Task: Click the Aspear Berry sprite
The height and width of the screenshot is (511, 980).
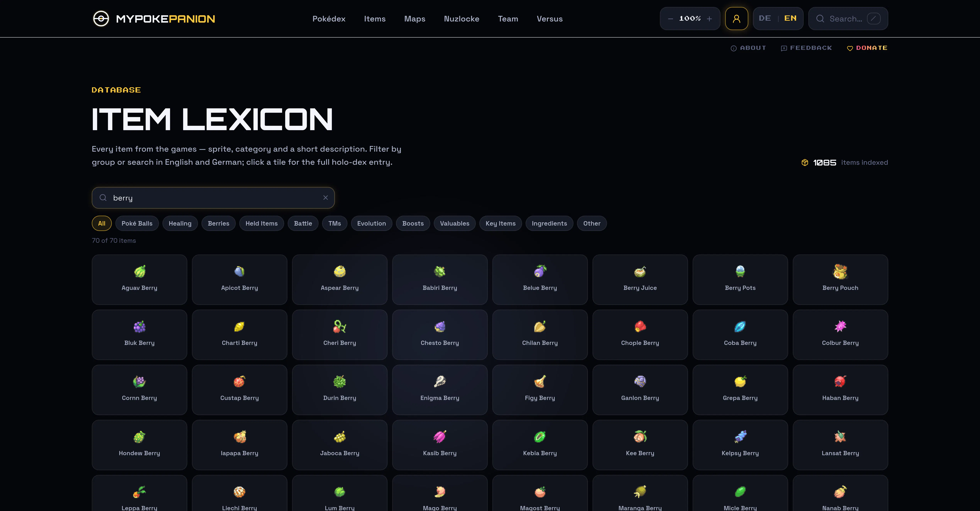Action: (x=340, y=272)
